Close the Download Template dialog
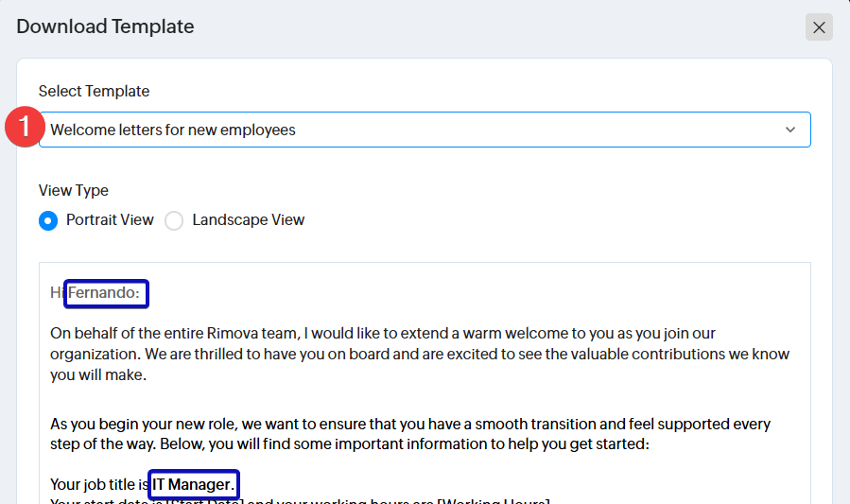 (819, 27)
